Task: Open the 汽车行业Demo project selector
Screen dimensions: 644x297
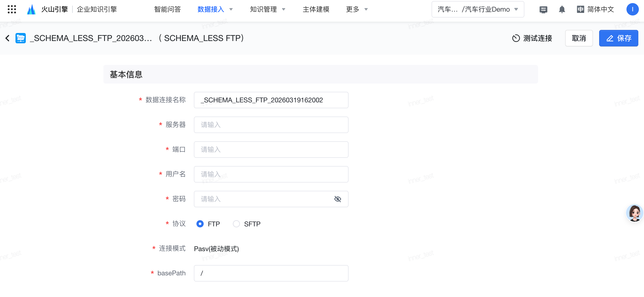Action: coord(478,9)
